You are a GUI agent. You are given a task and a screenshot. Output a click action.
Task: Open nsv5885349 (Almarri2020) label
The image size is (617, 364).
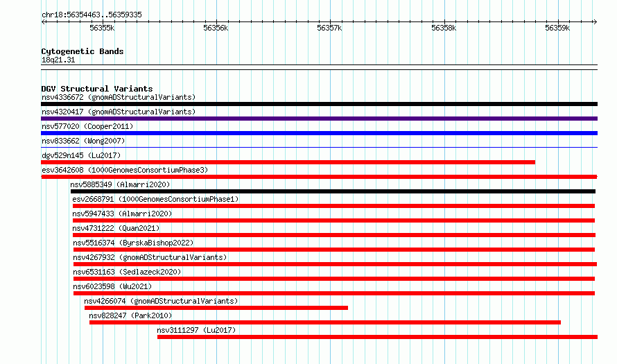[x=120, y=184]
